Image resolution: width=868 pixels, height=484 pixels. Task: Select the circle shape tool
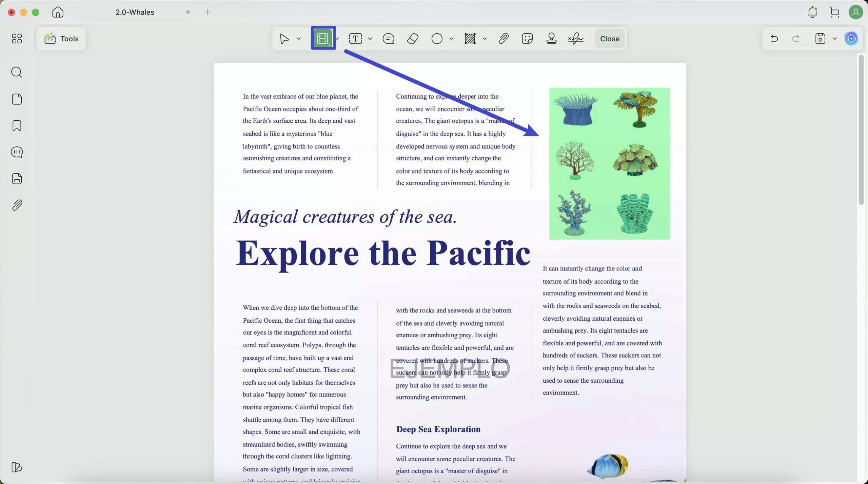437,39
